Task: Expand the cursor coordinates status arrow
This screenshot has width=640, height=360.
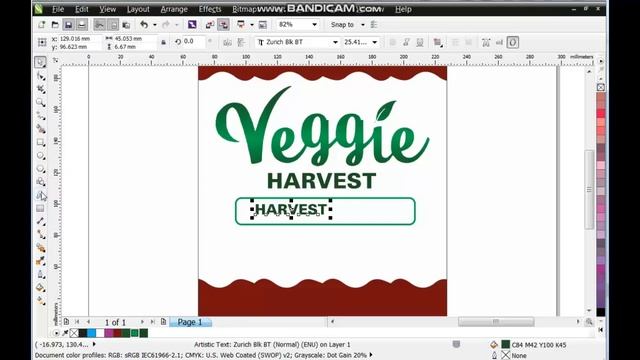Action: coord(94,344)
